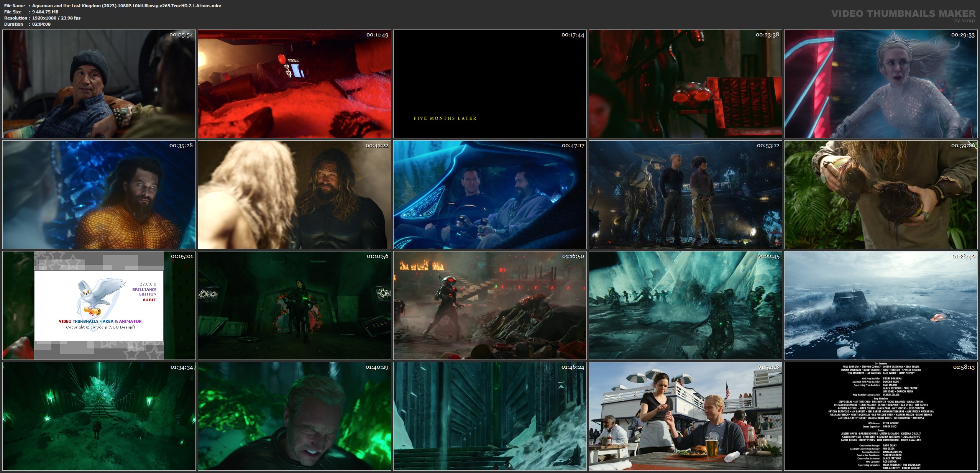980x473 pixels.
Task: Click the file name text in header
Action: (x=126, y=6)
